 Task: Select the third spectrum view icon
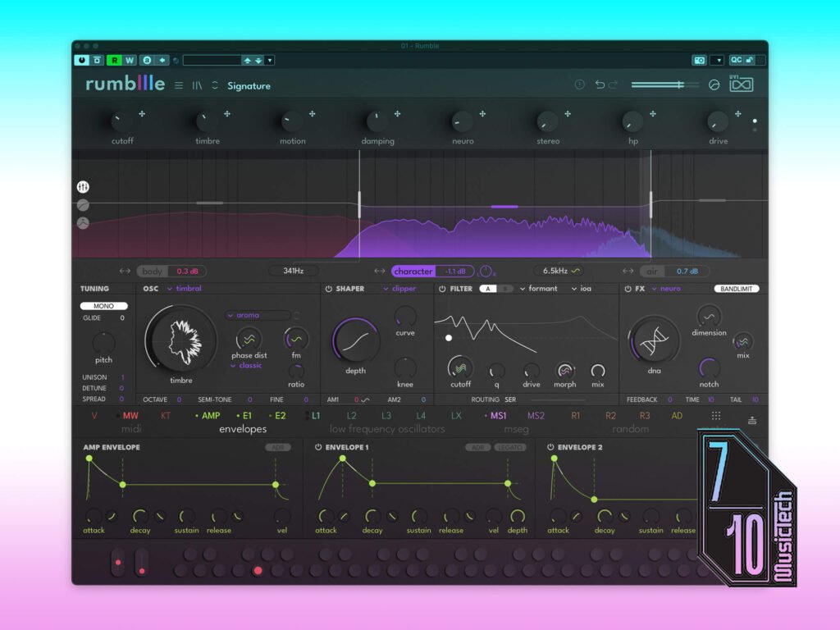(x=83, y=223)
